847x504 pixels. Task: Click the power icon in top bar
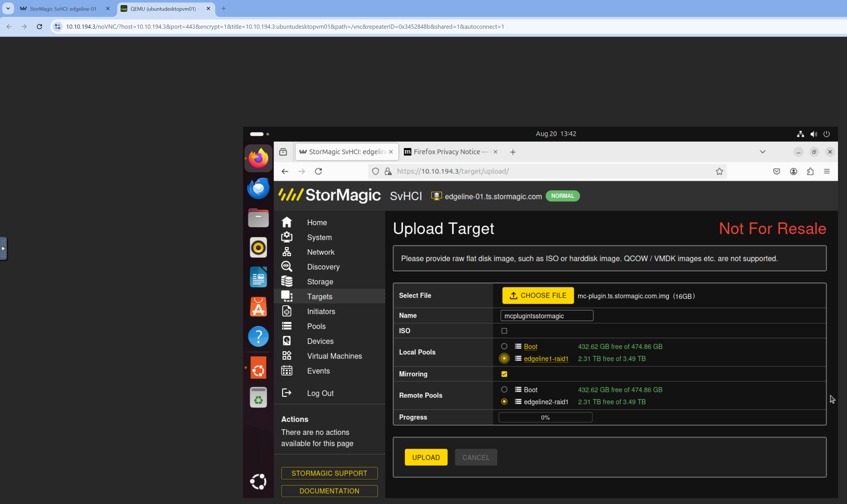click(x=827, y=134)
